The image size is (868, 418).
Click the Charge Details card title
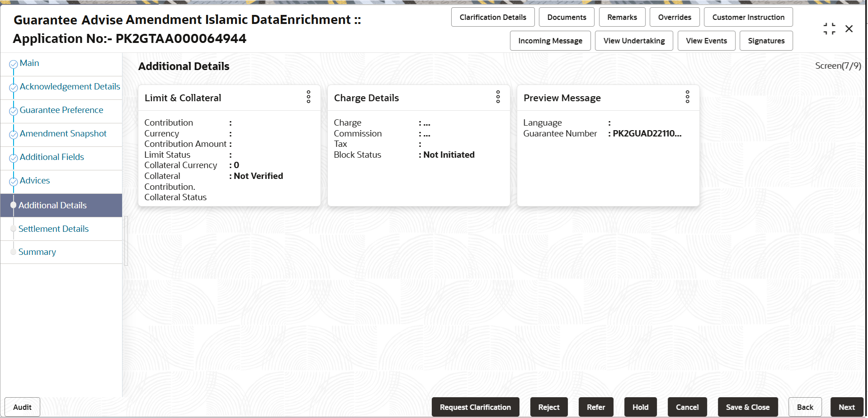point(366,98)
